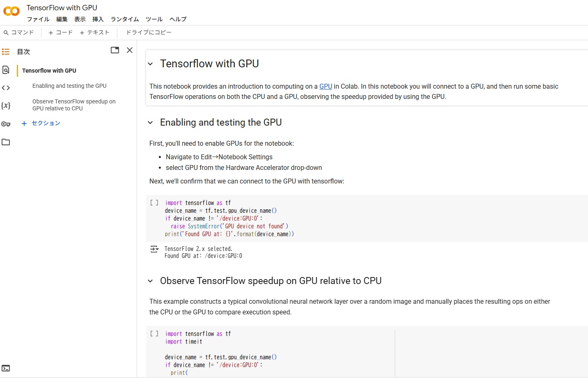Close the 目次 panel
Screen dimensions: 588x378
click(130, 50)
